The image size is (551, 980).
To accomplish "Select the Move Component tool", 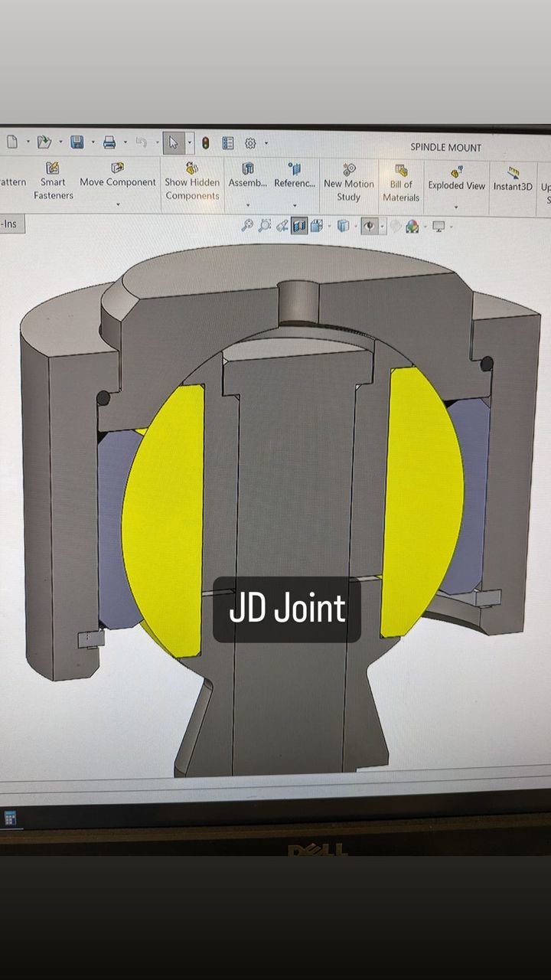I will (x=118, y=175).
